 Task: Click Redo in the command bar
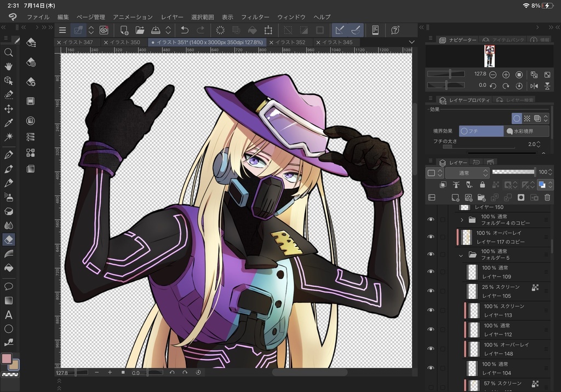click(x=201, y=30)
